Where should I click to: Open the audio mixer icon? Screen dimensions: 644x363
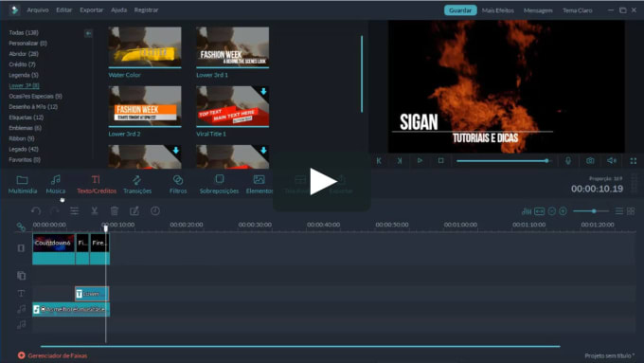point(527,211)
